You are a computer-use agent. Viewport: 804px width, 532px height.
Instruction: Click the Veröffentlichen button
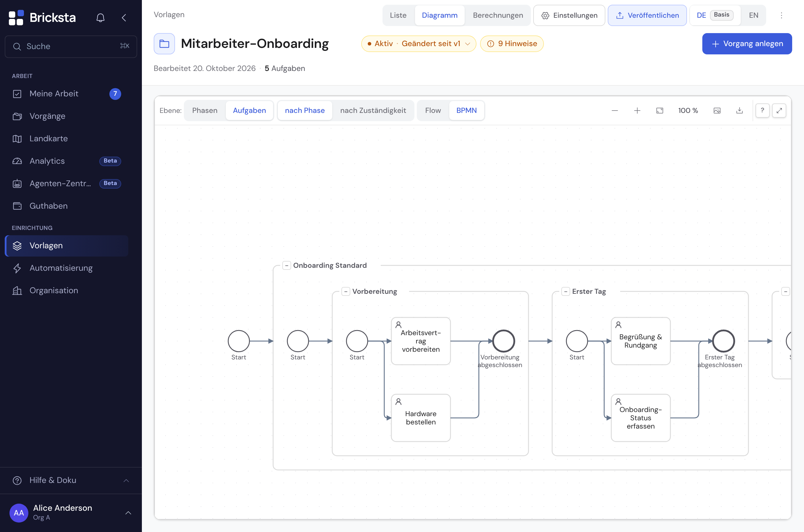647,15
